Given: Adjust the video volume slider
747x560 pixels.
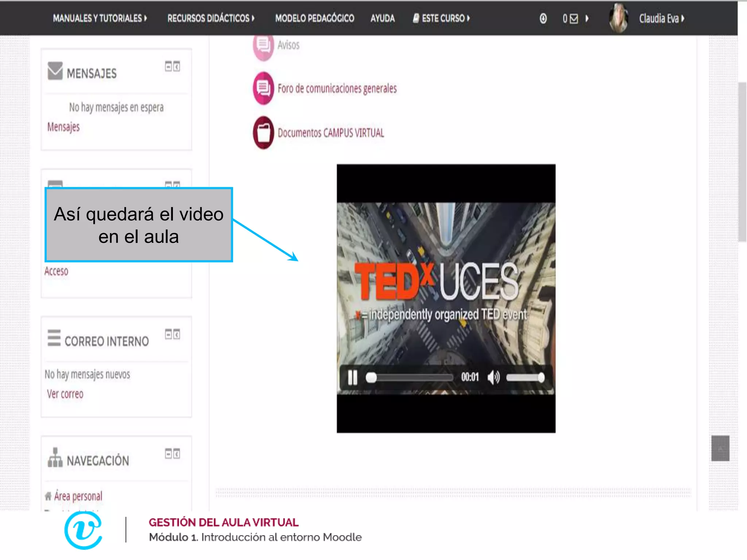Looking at the screenshot, I should (525, 377).
